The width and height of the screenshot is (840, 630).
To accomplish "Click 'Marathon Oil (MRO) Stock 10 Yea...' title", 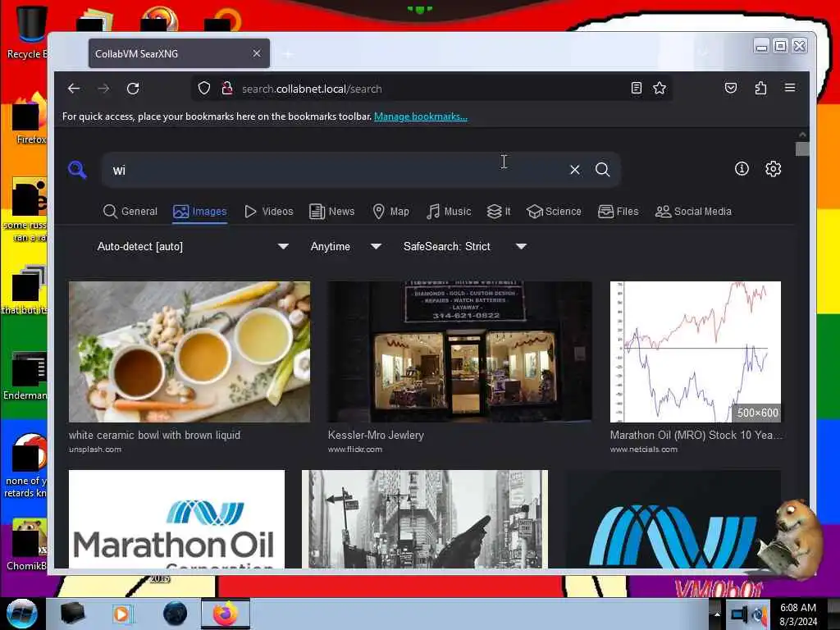I will [696, 435].
